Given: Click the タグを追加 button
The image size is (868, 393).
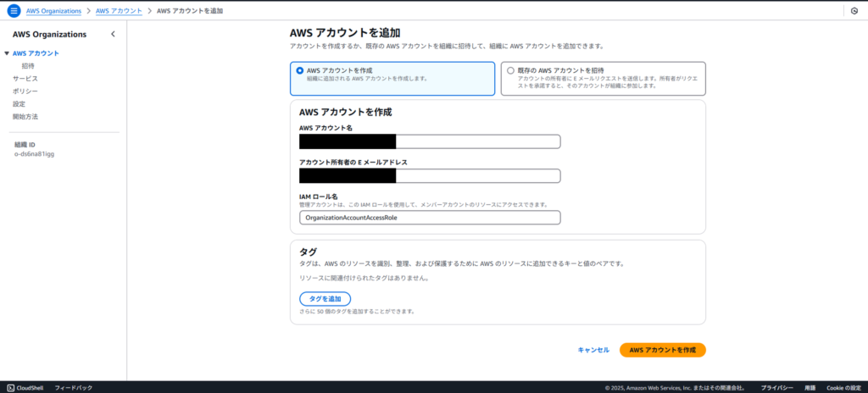Looking at the screenshot, I should point(325,299).
